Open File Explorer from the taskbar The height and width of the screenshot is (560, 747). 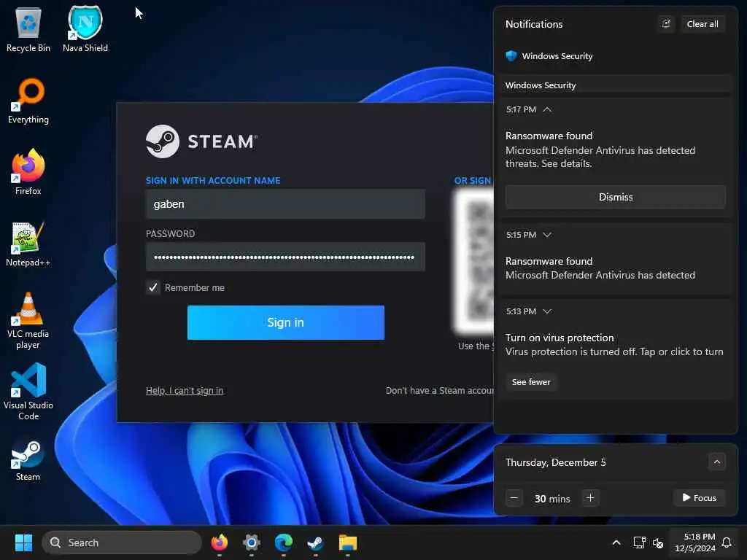pyautogui.click(x=348, y=542)
